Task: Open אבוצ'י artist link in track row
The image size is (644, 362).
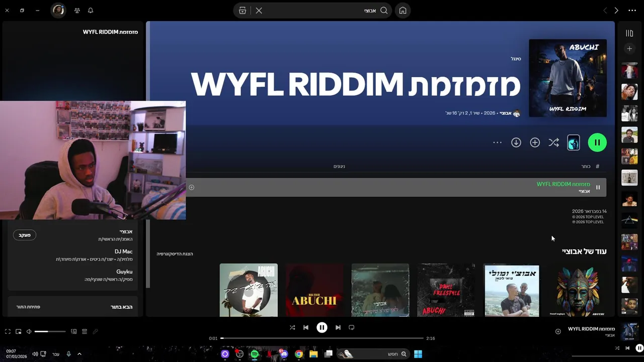Action: [x=584, y=191]
